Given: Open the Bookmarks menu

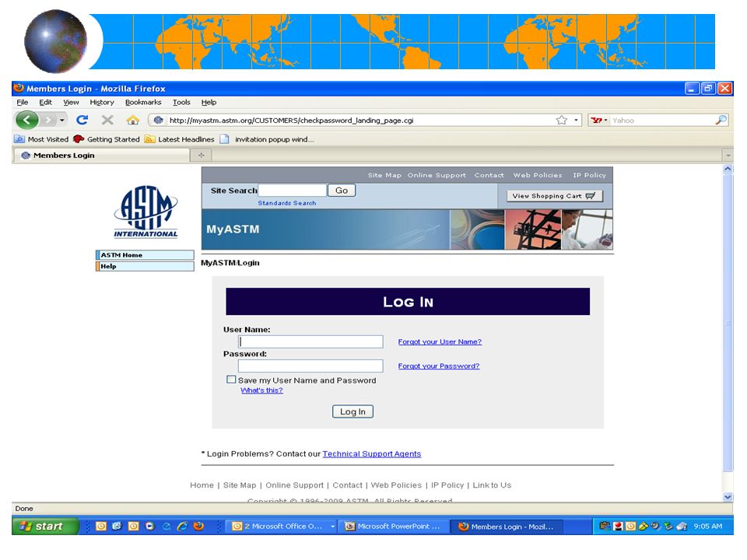Looking at the screenshot, I should pos(143,102).
